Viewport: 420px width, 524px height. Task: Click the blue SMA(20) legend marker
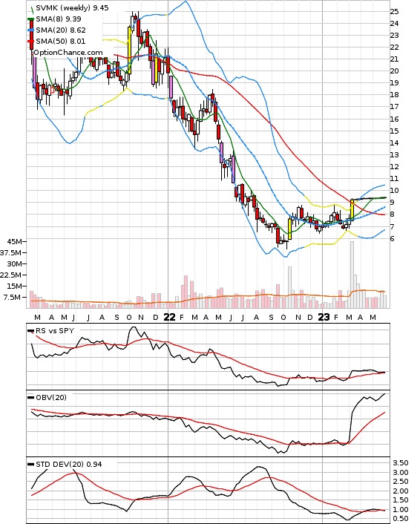(30, 30)
